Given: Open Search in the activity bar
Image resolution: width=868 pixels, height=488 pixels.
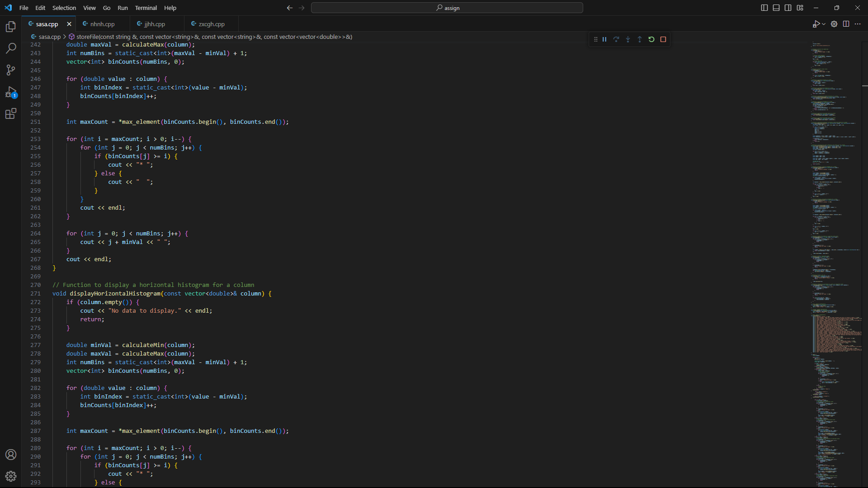Looking at the screenshot, I should click(10, 48).
